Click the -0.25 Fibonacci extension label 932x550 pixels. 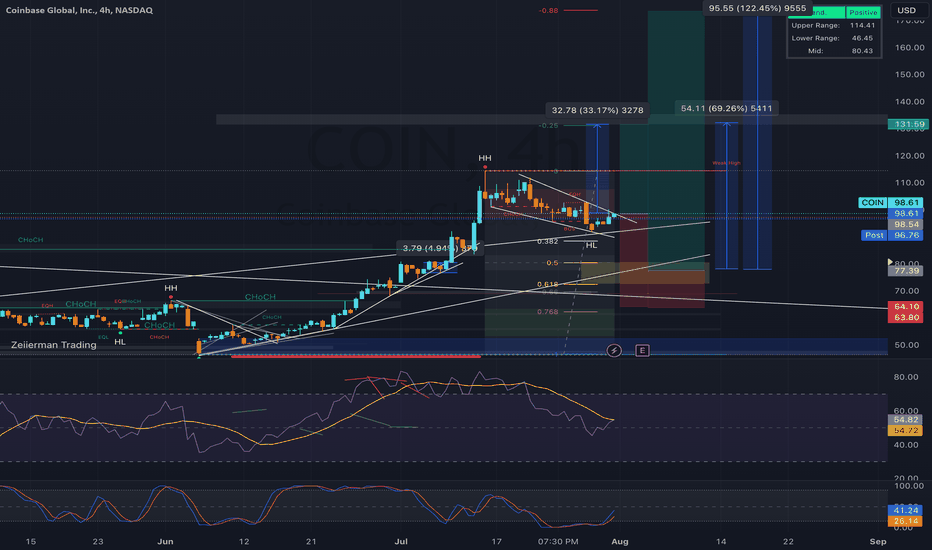[548, 125]
